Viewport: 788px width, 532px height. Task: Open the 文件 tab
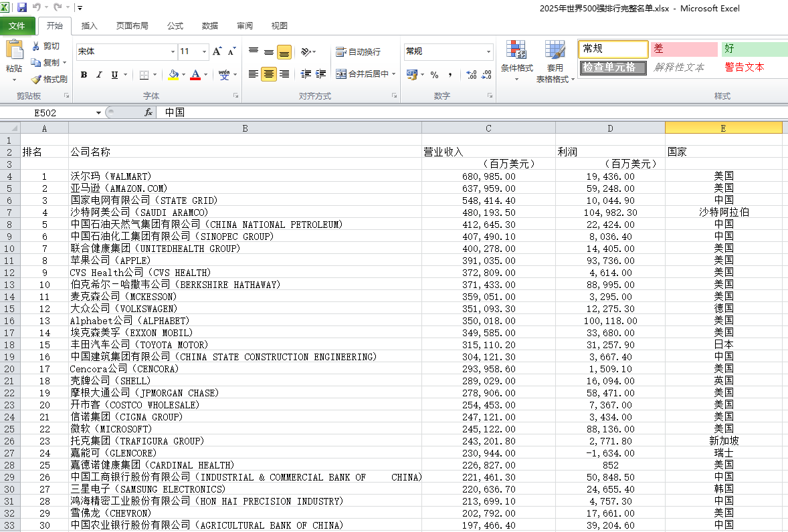(x=17, y=25)
